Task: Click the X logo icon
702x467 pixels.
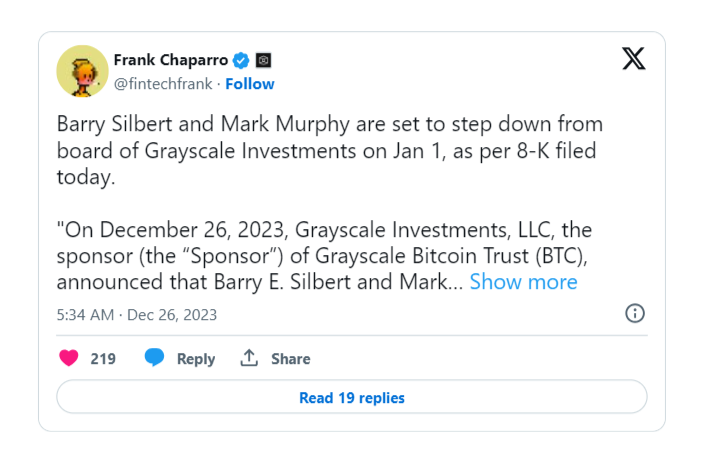Action: (x=633, y=59)
